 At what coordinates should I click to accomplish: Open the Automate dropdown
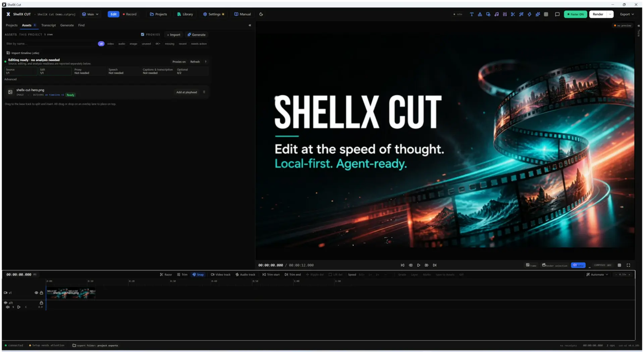(597, 274)
